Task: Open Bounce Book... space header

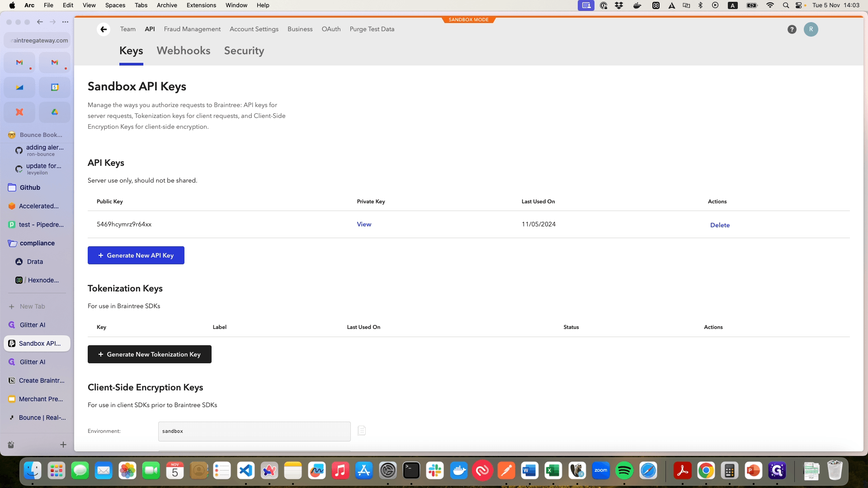Action: click(x=37, y=135)
